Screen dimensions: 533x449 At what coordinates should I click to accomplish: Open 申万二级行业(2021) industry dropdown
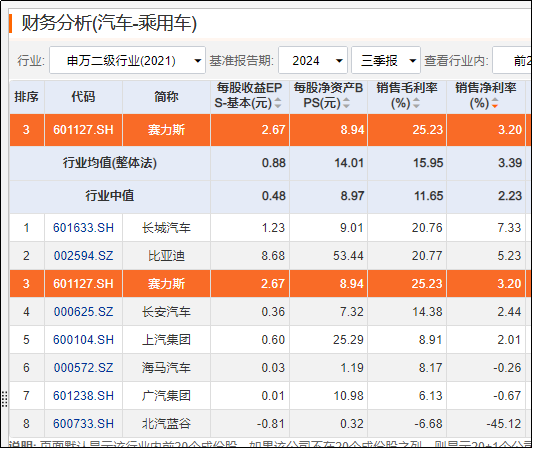(127, 61)
